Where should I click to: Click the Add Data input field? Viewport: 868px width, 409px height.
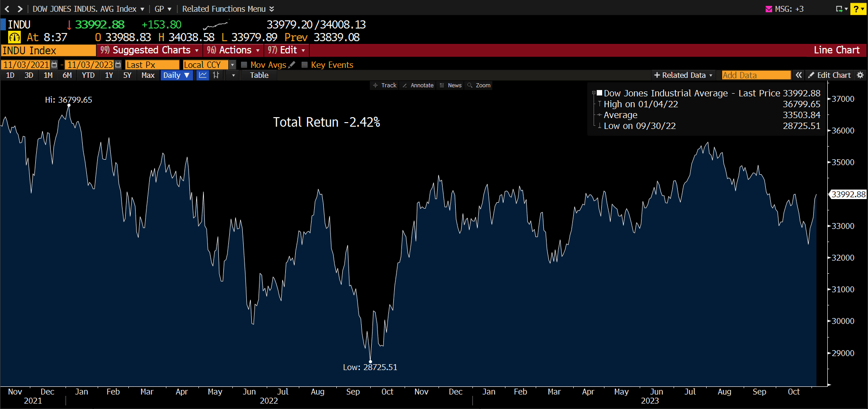(756, 75)
